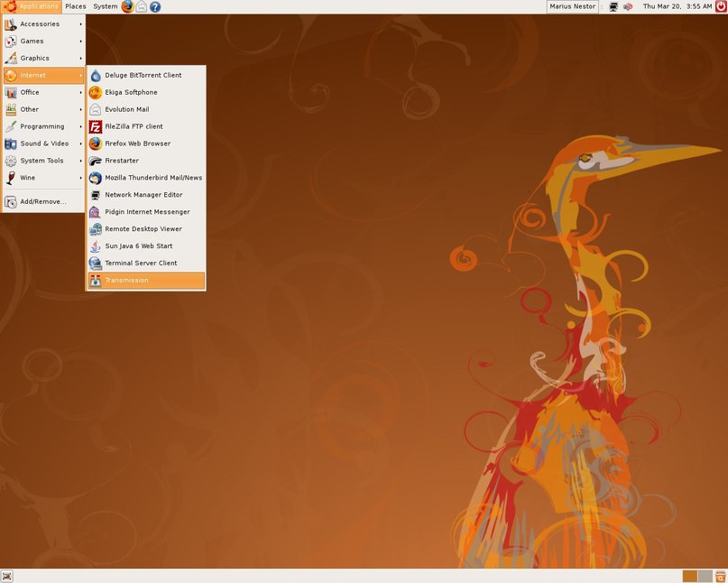728x583 pixels.
Task: Start Ekiga Softphone
Action: coord(131,93)
